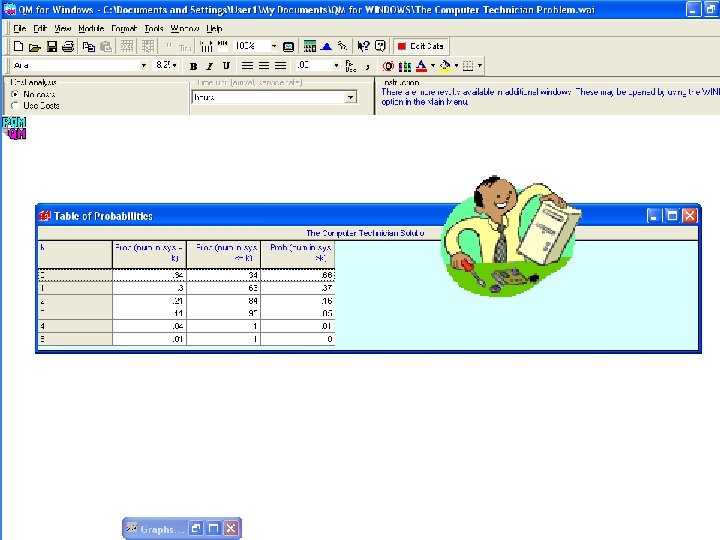Click the font color A swatch
Viewport: 720px width, 540px height.
click(x=421, y=66)
